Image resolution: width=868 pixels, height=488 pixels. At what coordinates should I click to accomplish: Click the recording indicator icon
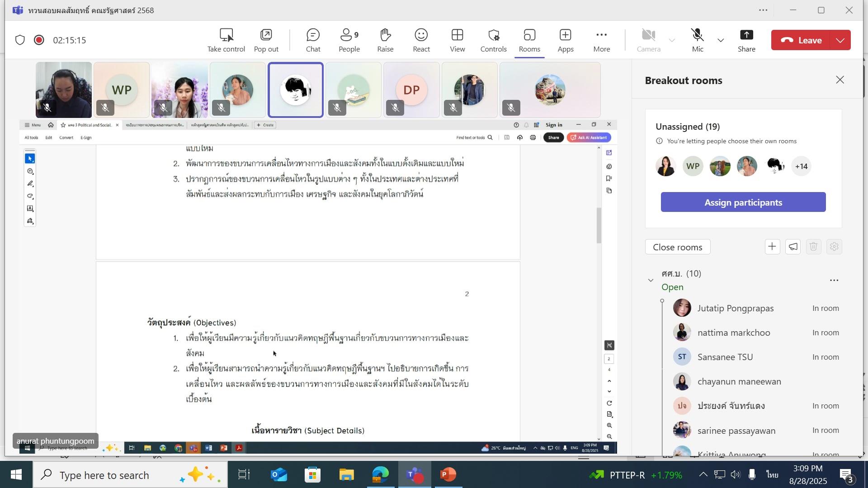39,40
